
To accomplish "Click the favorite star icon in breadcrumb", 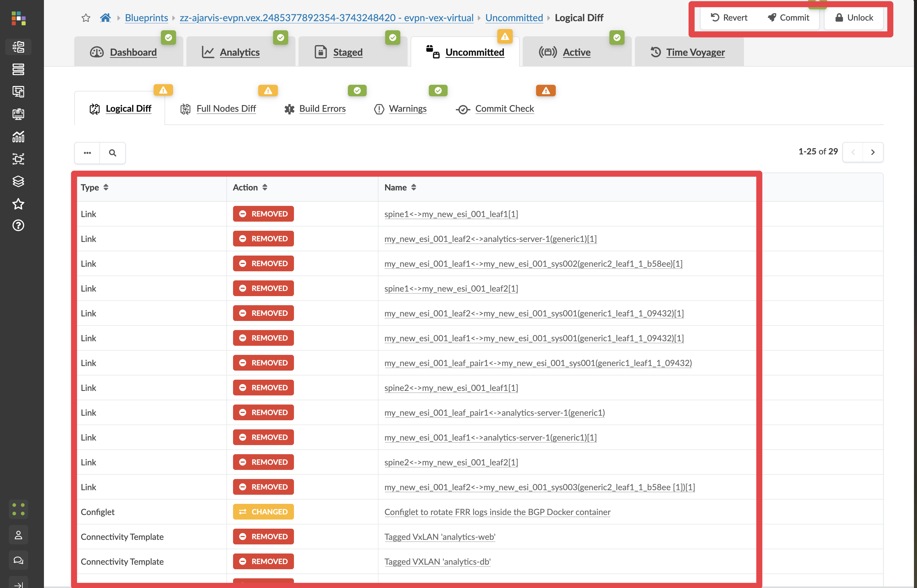I will click(85, 18).
